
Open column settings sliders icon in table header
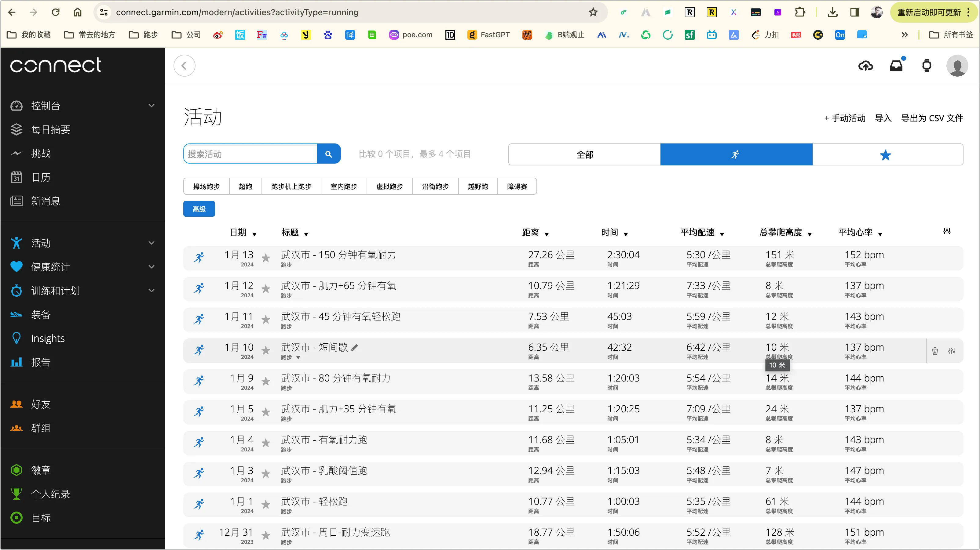(x=946, y=231)
